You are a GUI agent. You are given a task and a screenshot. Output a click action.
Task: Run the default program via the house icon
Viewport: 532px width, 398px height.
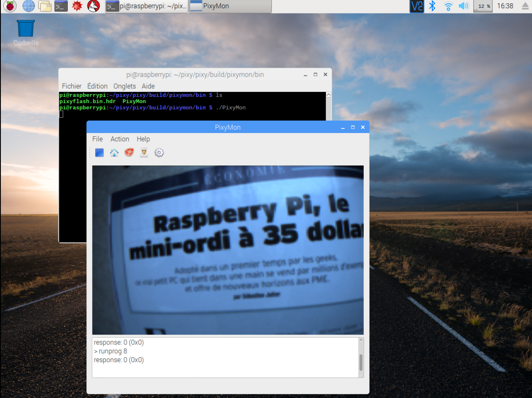pyautogui.click(x=114, y=152)
